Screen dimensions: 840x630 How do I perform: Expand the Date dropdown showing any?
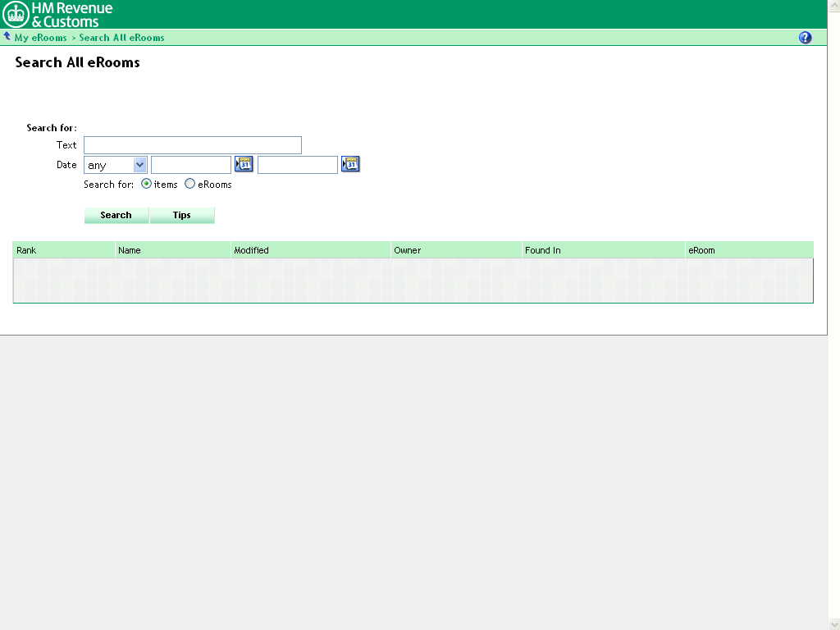139,165
